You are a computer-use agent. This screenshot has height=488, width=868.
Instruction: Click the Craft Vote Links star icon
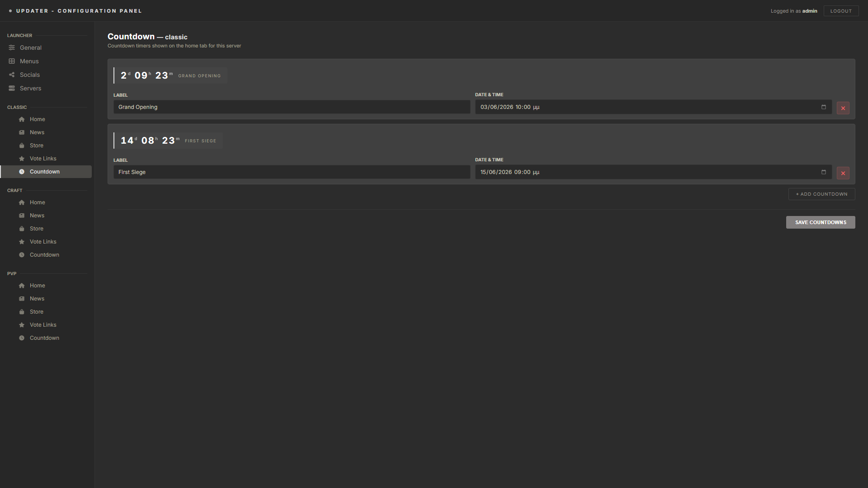click(22, 242)
